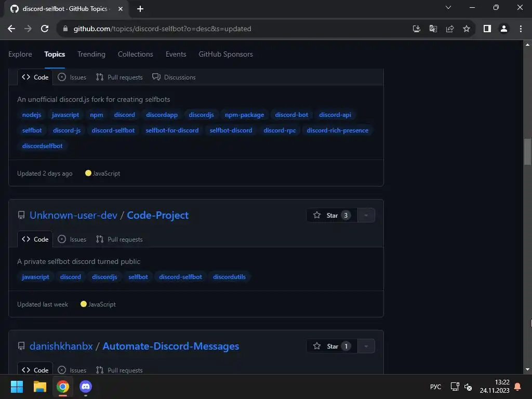
Task: Open the notification bell in the tray
Action: tap(518, 387)
